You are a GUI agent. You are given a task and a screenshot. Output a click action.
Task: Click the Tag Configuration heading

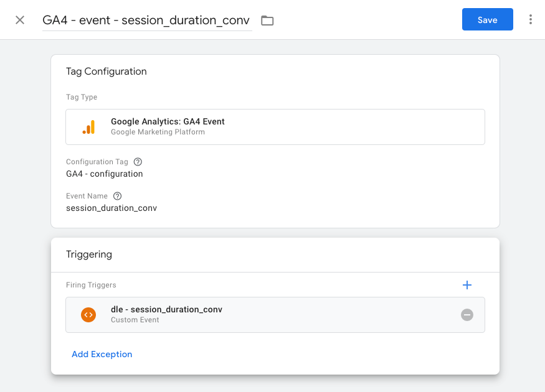[107, 71]
